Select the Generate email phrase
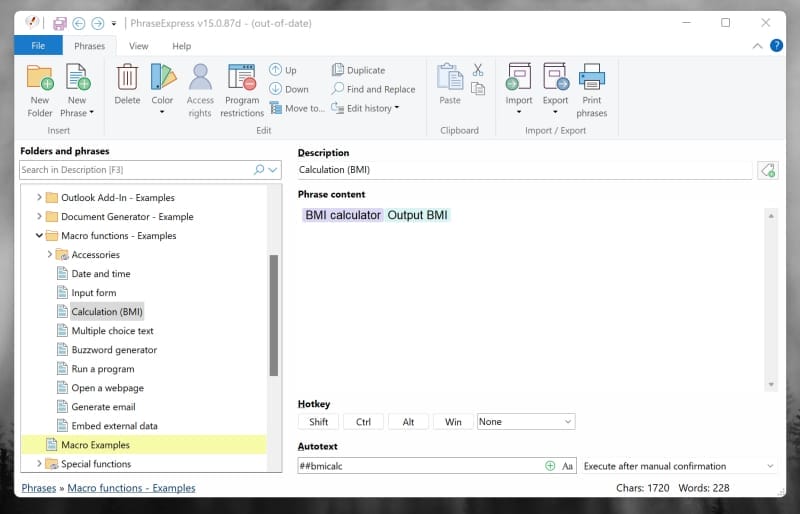The width and height of the screenshot is (800, 514). (x=104, y=407)
